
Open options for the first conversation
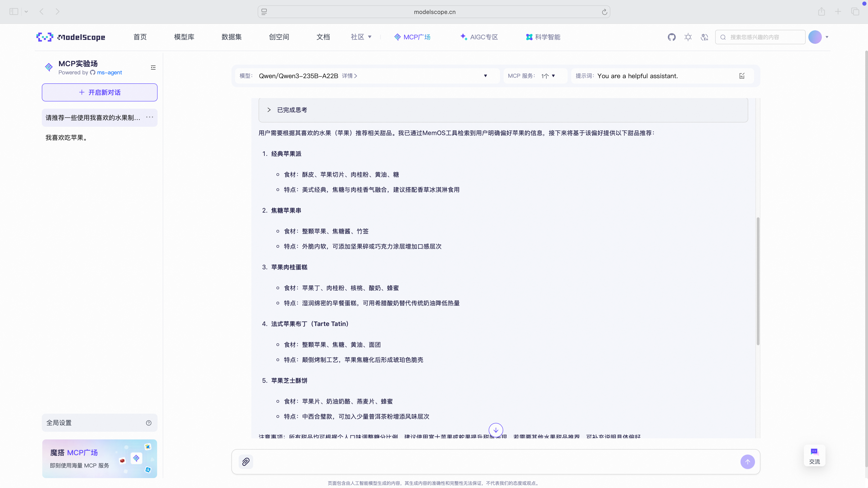(150, 117)
